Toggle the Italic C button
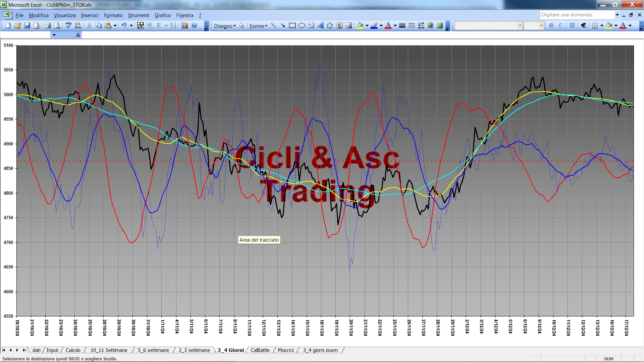The width and height of the screenshot is (644, 362). (560, 25)
